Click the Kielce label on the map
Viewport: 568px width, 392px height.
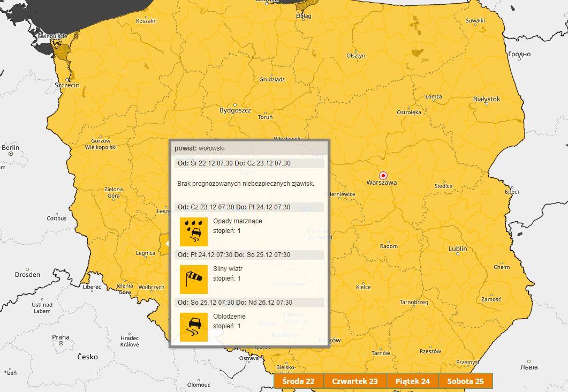pyautogui.click(x=363, y=287)
